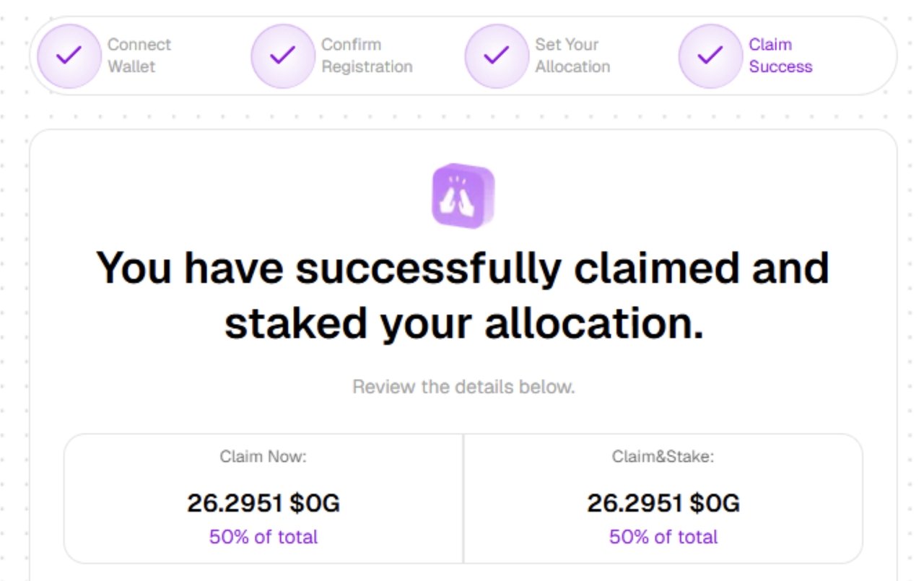Image resolution: width=924 pixels, height=581 pixels.
Task: Select the Connect Wallet step label
Action: (x=139, y=56)
